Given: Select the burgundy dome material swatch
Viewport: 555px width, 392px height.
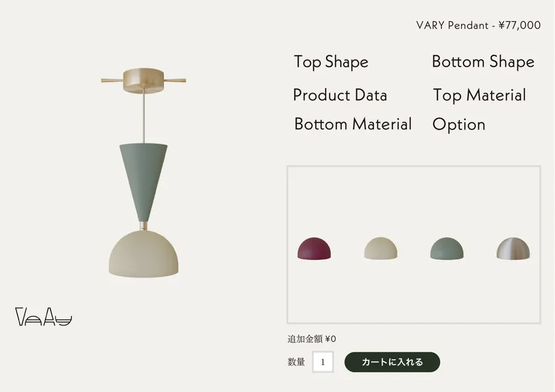Looking at the screenshot, I should 314,248.
